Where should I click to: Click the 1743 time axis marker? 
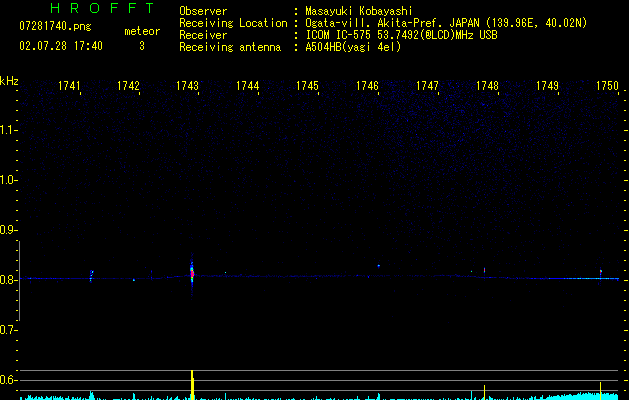[187, 86]
